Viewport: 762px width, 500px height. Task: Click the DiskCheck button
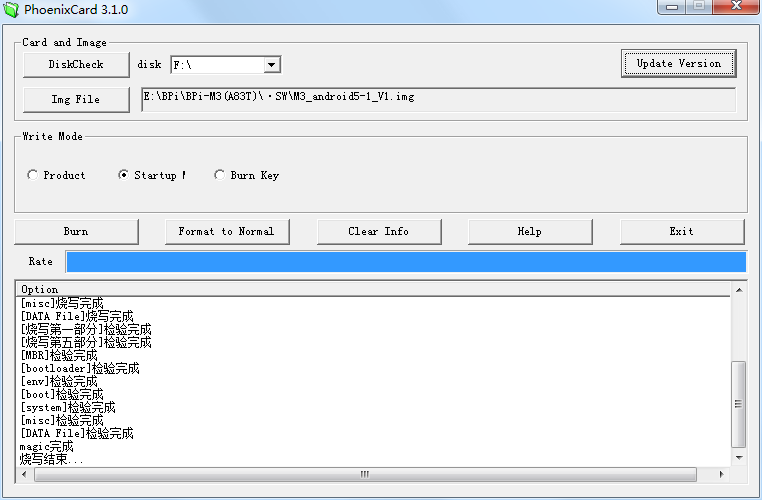(x=76, y=64)
